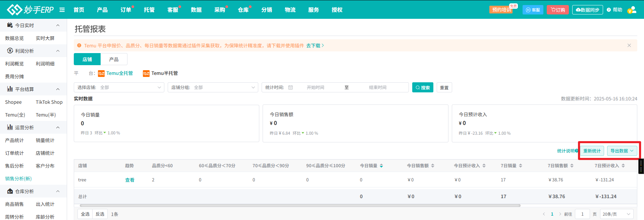Sort the table by 7日预计收入 column

pos(623,166)
